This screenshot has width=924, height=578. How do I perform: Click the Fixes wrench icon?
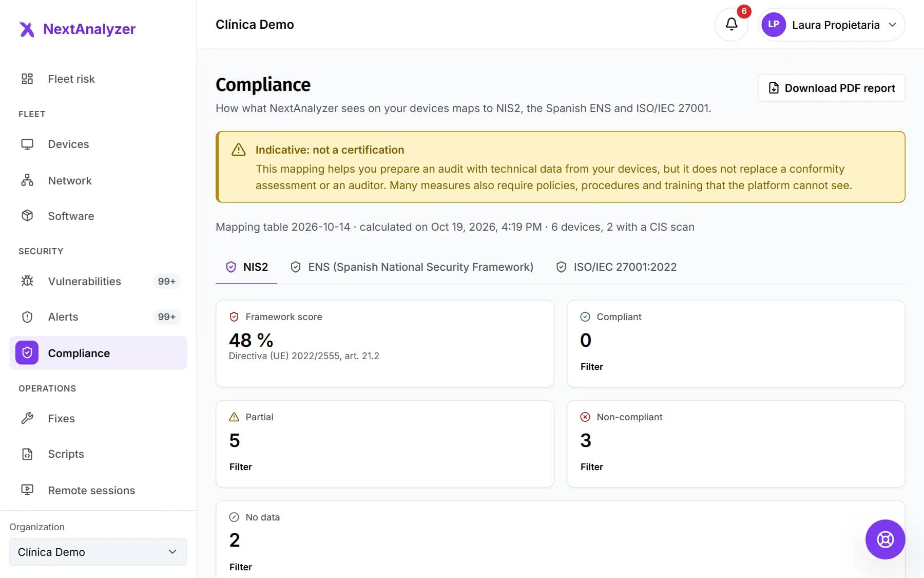click(27, 418)
